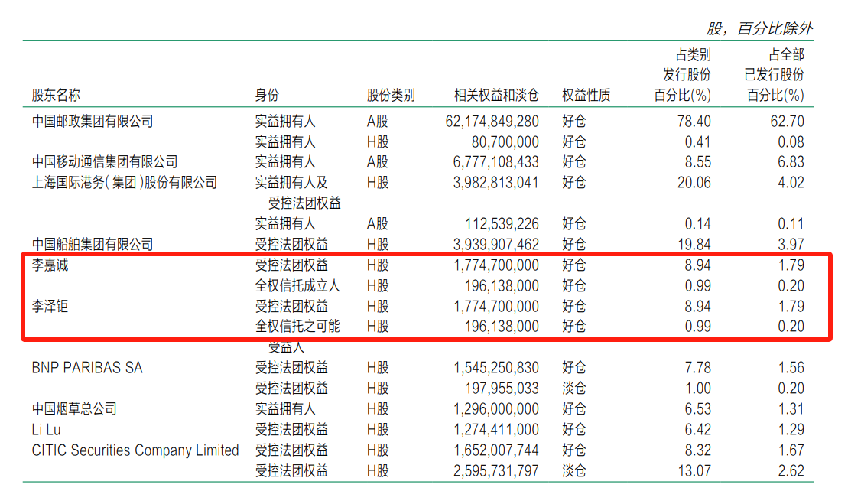Select the value 80,700,000
Image resolution: width=848 pixels, height=504 pixels.
505,141
